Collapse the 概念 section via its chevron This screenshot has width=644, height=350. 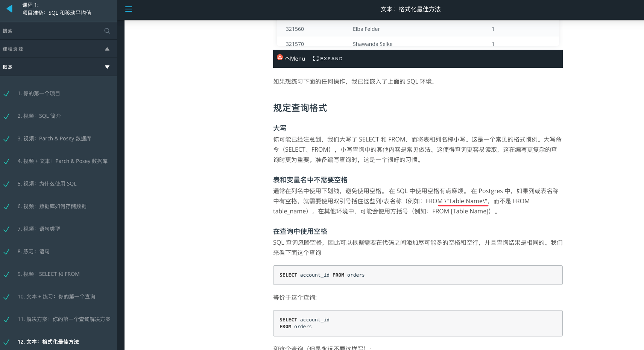[107, 67]
